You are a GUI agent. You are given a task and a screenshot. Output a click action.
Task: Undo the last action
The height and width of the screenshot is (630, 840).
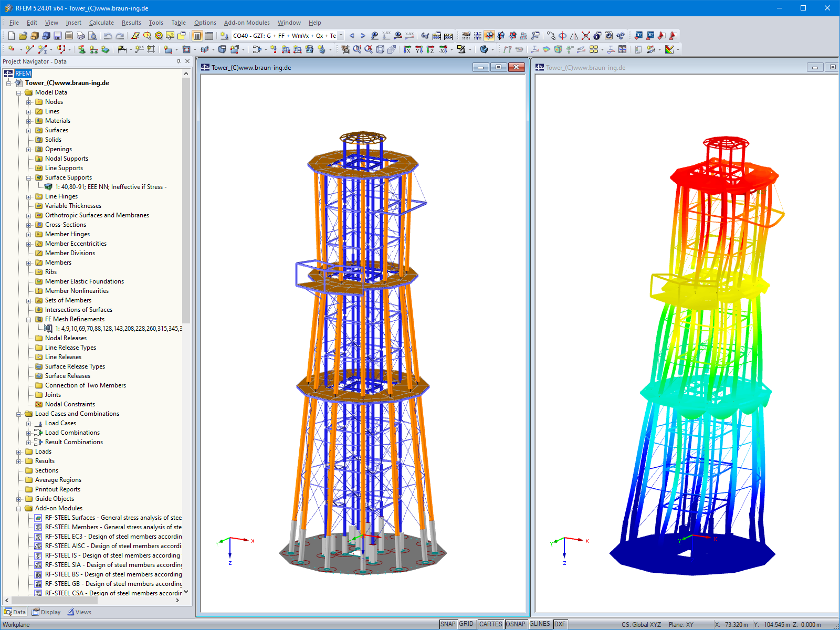(107, 36)
